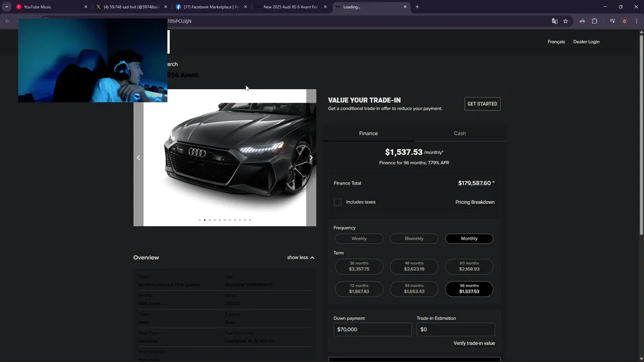Viewport: 644px width, 362px height.
Task: Open a new browser tab
Action: [417, 7]
